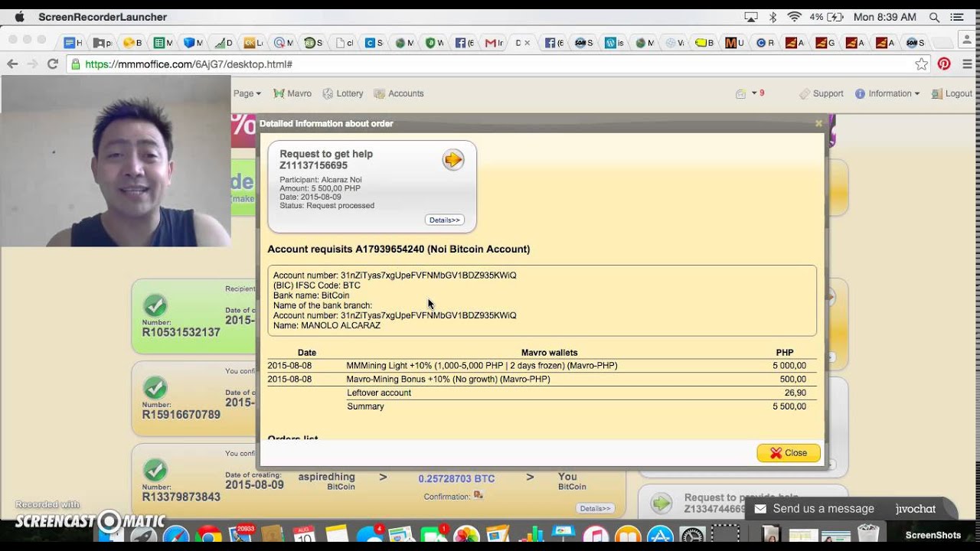This screenshot has width=980, height=551.
Task: Open Safari from the Dock
Action: coord(175,535)
